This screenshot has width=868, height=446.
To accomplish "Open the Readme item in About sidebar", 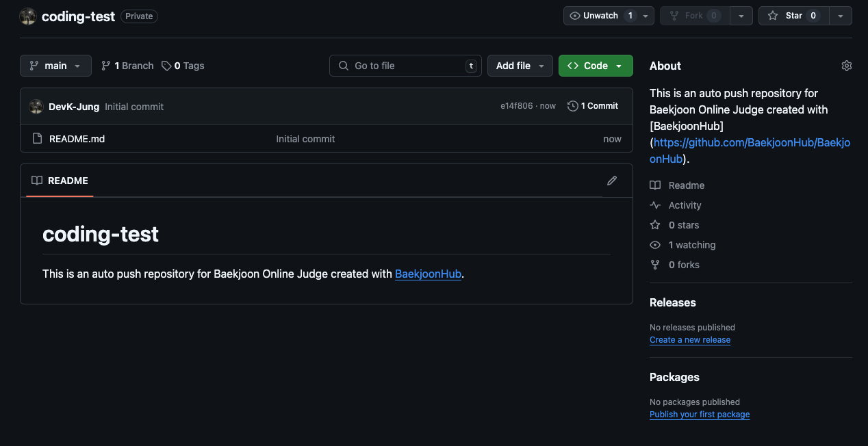I will (x=686, y=185).
